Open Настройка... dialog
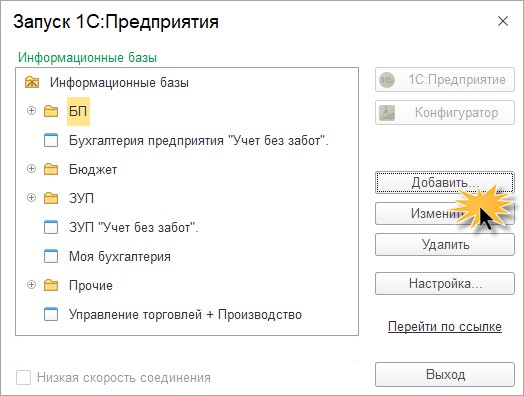Image resolution: width=524 pixels, height=396 pixels. (x=445, y=283)
